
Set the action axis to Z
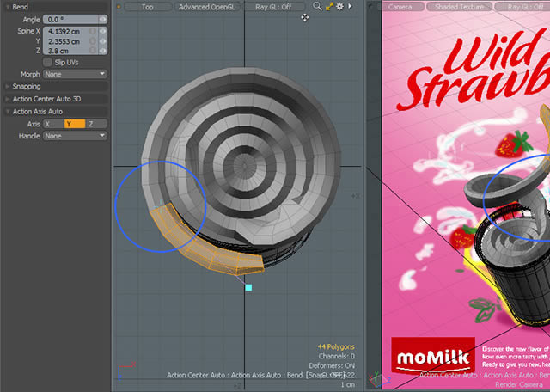(96, 124)
